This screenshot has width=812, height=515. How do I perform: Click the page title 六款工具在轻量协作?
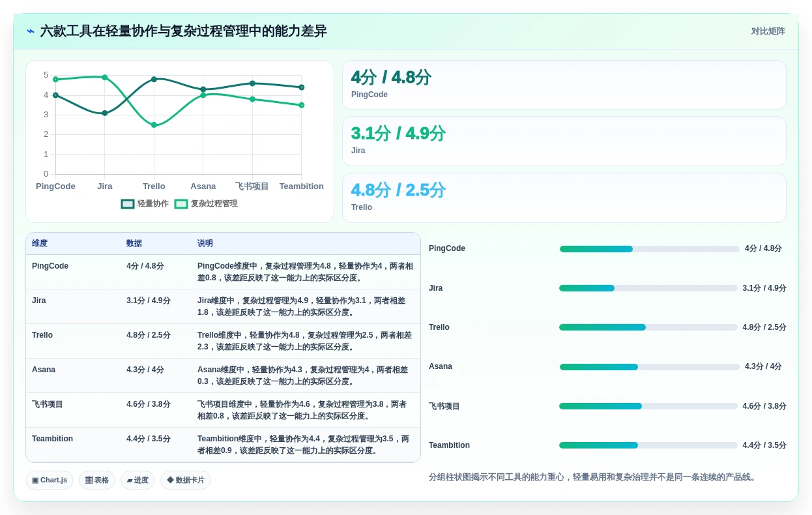184,31
